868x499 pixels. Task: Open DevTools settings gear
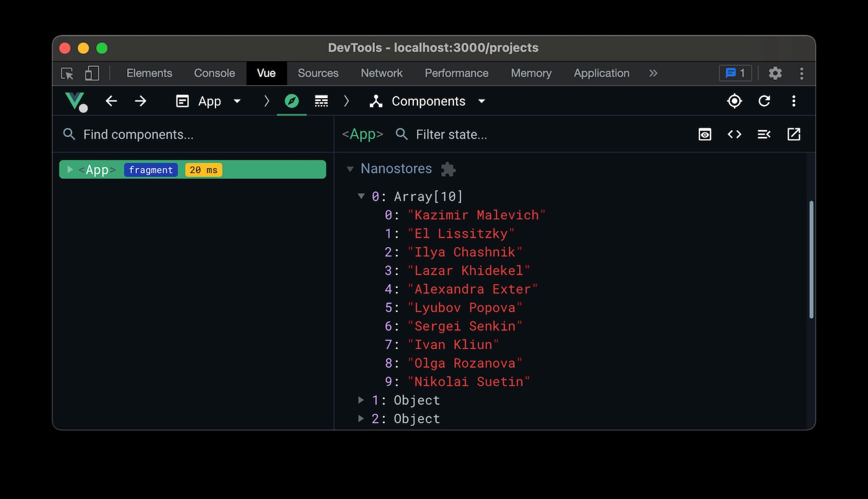pos(775,73)
